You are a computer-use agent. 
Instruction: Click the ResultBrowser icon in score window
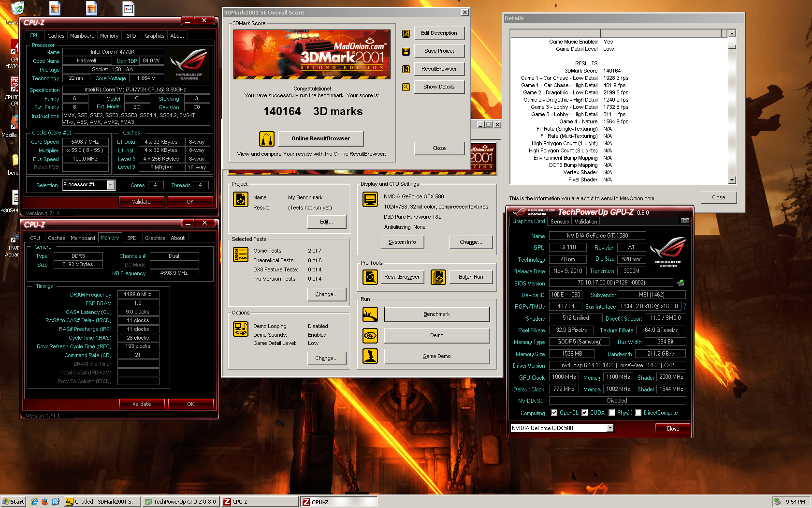click(406, 69)
